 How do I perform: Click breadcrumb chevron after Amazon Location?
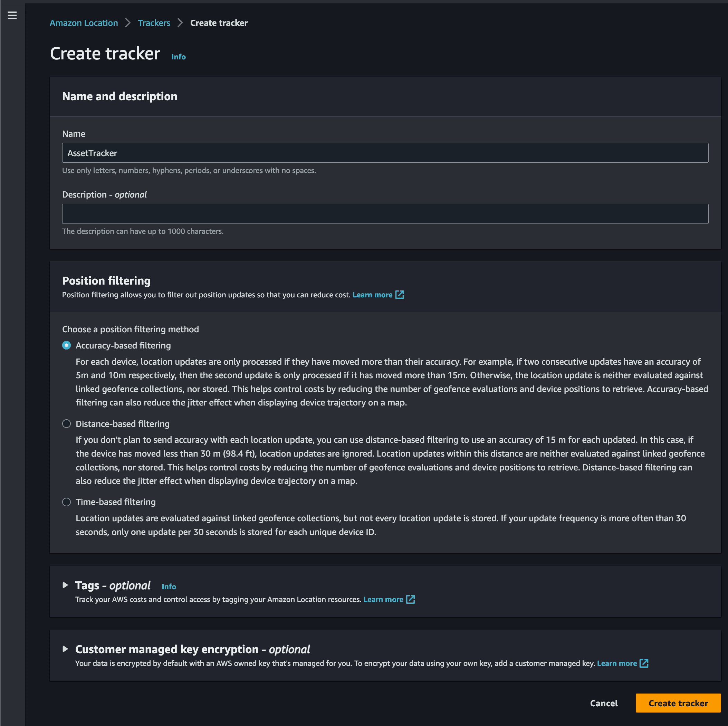click(128, 23)
